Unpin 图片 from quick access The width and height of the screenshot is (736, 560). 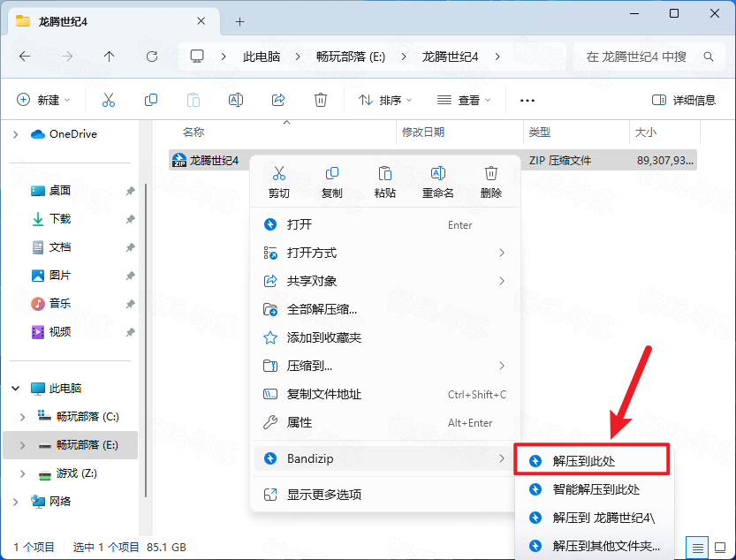[x=131, y=276]
